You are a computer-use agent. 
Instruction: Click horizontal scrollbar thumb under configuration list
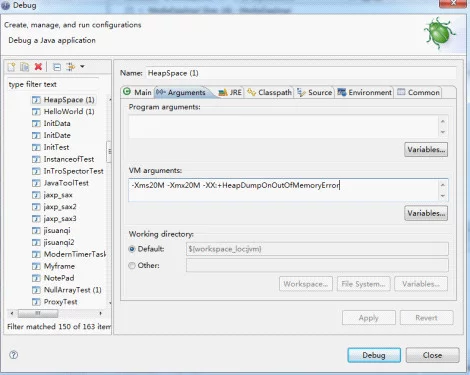point(38,313)
